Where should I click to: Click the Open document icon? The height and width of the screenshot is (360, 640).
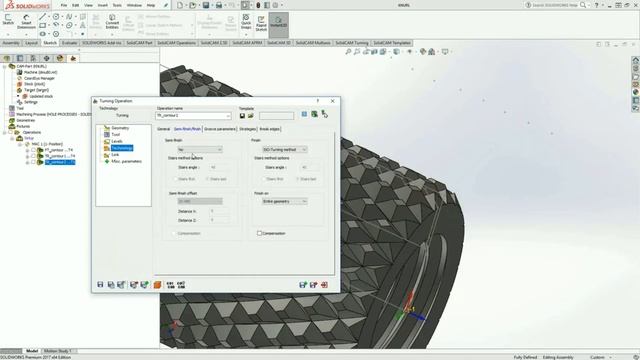tap(192, 5)
